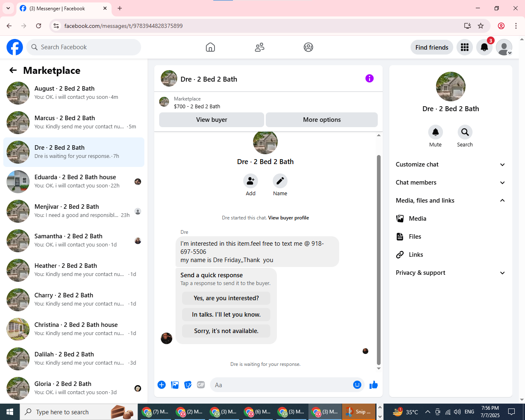525x420 pixels.
Task: Install app icon in the address bar
Action: point(468,26)
